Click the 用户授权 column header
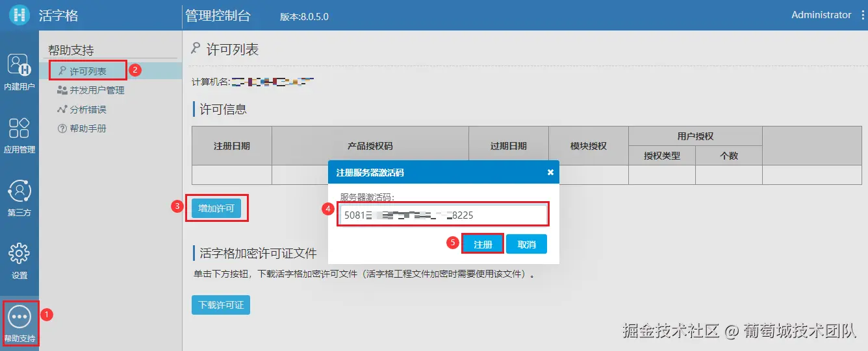The width and height of the screenshot is (868, 351). click(x=695, y=136)
